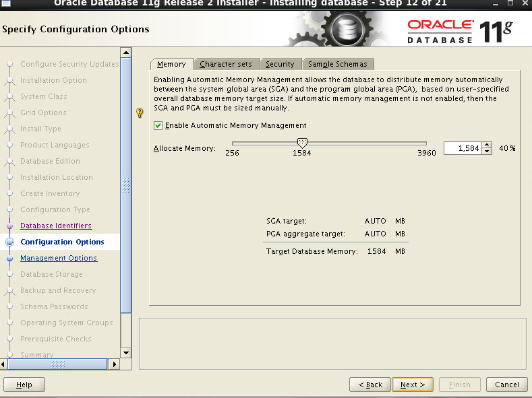The width and height of the screenshot is (532, 398).
Task: Open the Security tab
Action: [x=280, y=64]
